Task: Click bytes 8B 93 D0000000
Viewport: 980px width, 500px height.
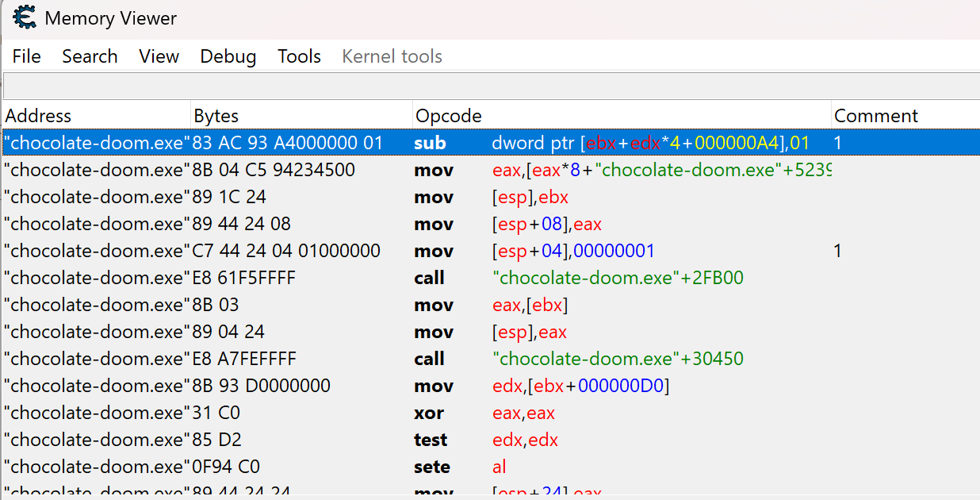Action: [x=262, y=386]
